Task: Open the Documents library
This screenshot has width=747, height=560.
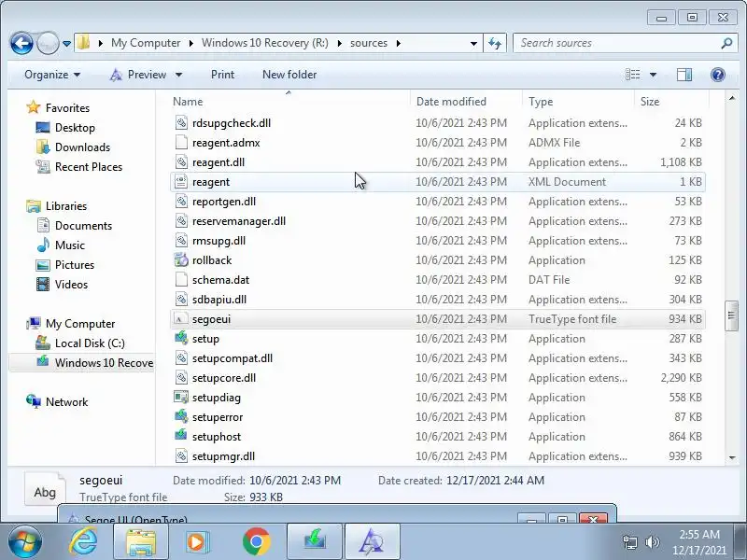Action: (x=83, y=226)
